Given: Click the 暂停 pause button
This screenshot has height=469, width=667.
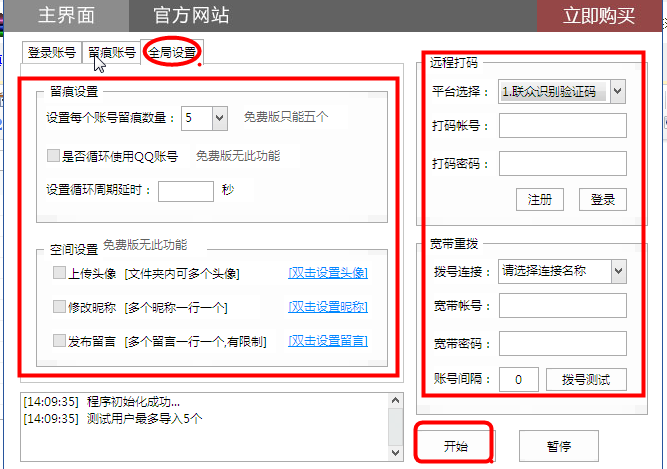Looking at the screenshot, I should click(x=559, y=446).
